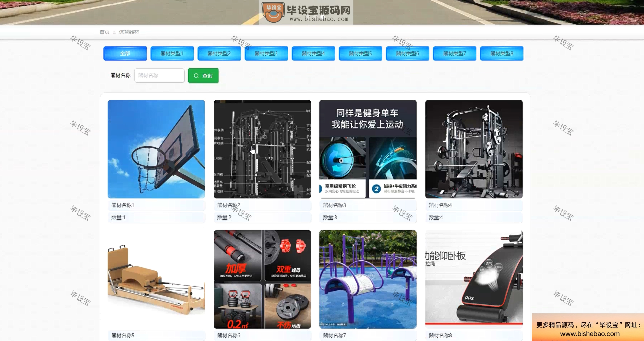Go to 首页 in the breadcrumb
This screenshot has height=341, width=644.
[x=104, y=32]
